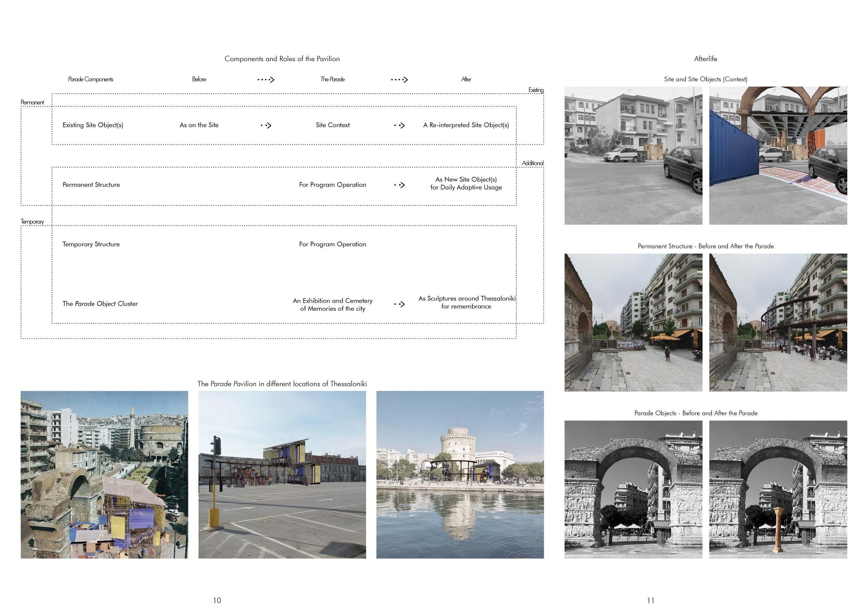The width and height of the screenshot is (868, 614).
Task: Click the 'Permanent' category label
Action: point(32,103)
